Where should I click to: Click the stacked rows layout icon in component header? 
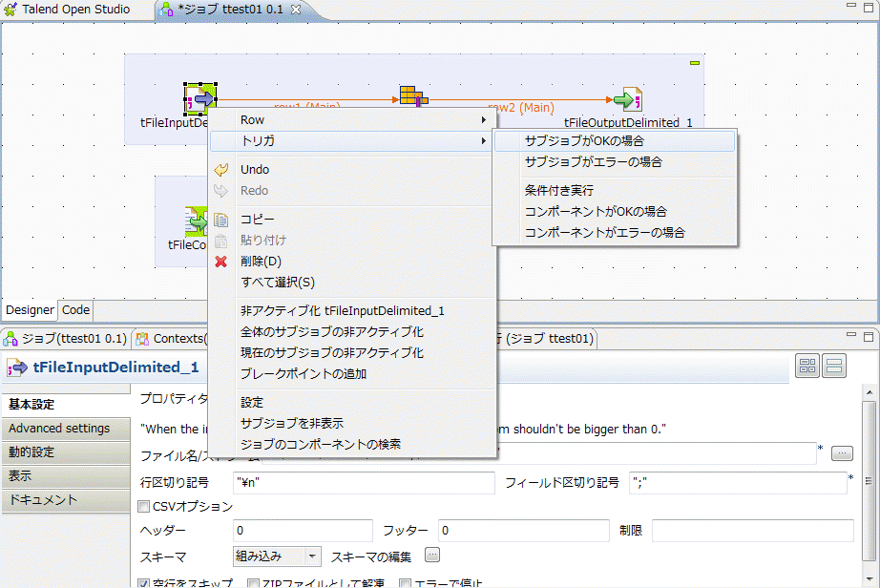[x=834, y=366]
